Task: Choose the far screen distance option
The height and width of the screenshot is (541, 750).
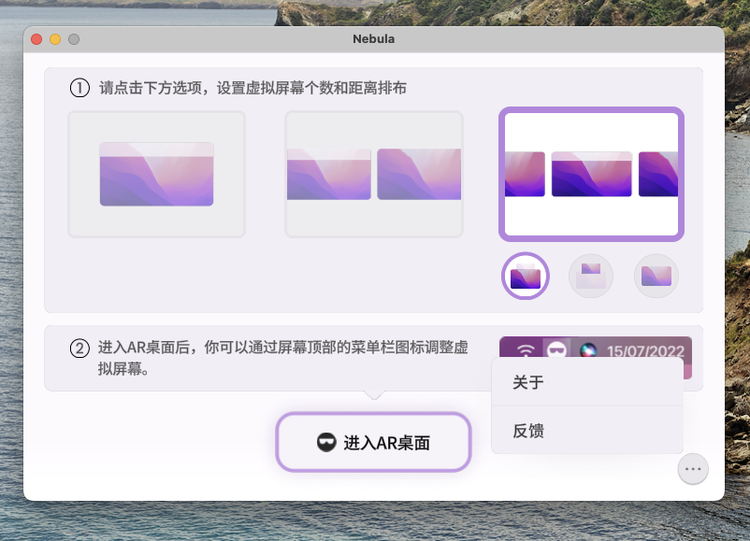Action: point(656,276)
